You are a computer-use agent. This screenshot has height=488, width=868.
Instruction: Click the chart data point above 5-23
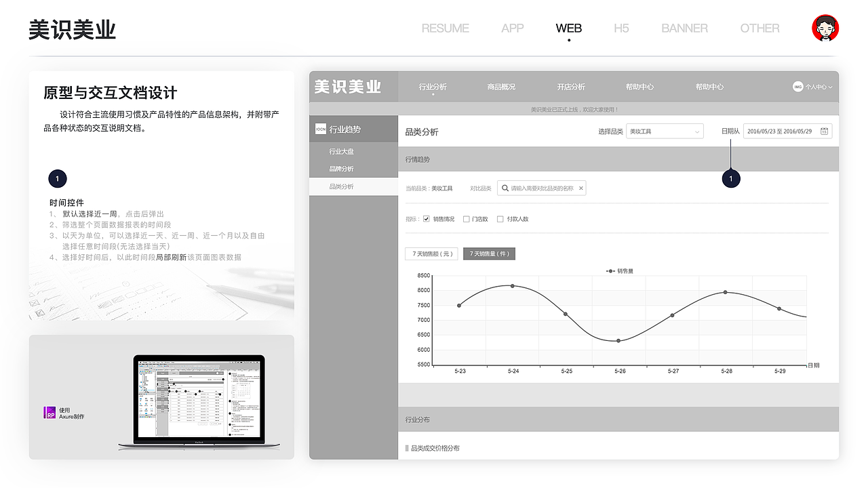459,306
